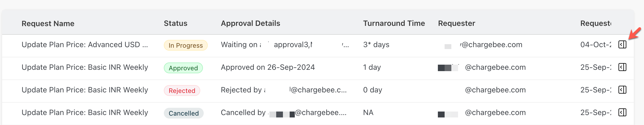The height and width of the screenshot is (125, 644).
Task: Click the In Progress status badge
Action: click(x=186, y=45)
